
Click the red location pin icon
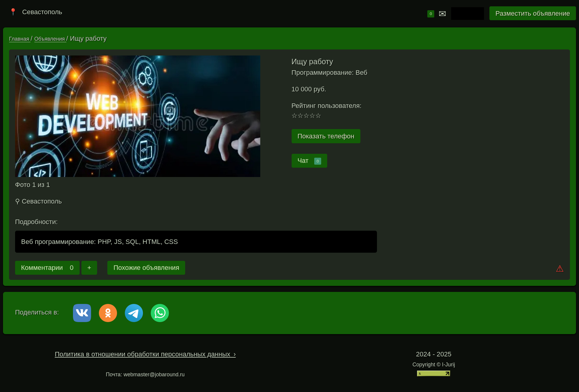[x=13, y=12]
